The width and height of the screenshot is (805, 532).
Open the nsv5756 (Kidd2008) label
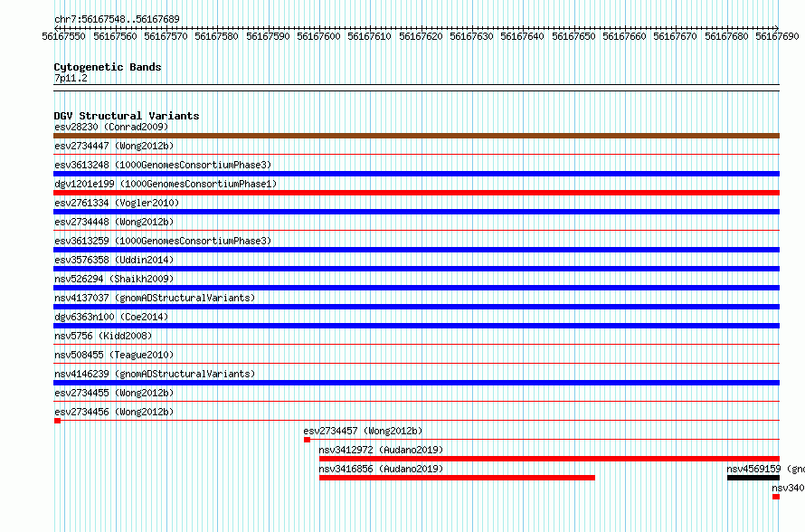pos(103,336)
